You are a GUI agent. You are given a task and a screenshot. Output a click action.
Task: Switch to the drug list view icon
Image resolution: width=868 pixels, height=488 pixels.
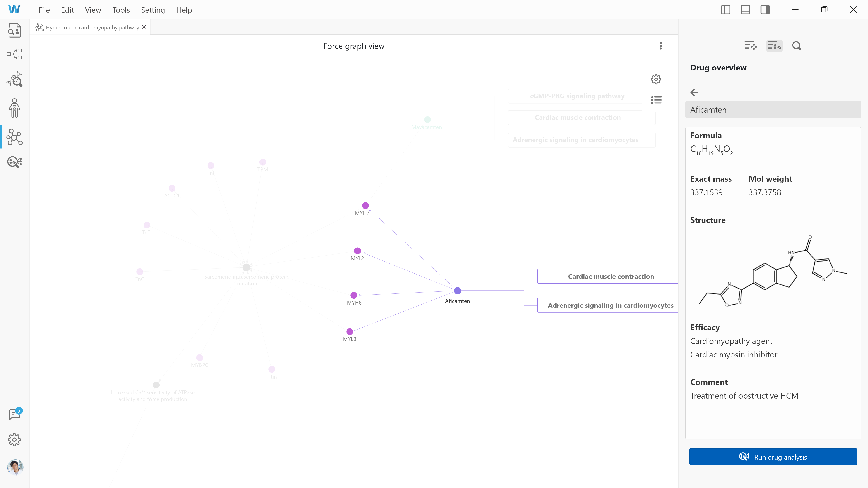coord(774,45)
